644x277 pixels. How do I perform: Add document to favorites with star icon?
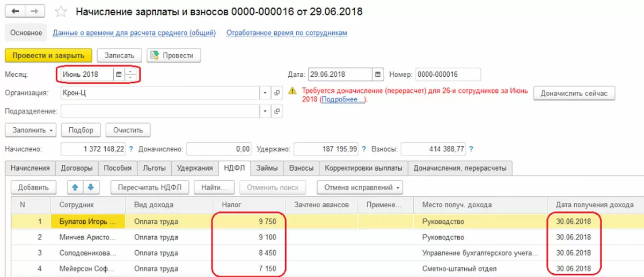[x=62, y=11]
